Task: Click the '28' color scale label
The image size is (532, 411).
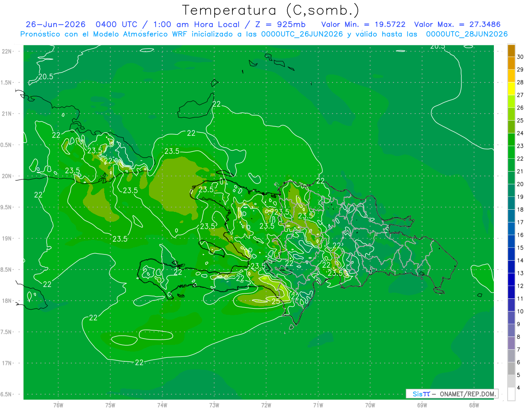Action: pyautogui.click(x=520, y=82)
